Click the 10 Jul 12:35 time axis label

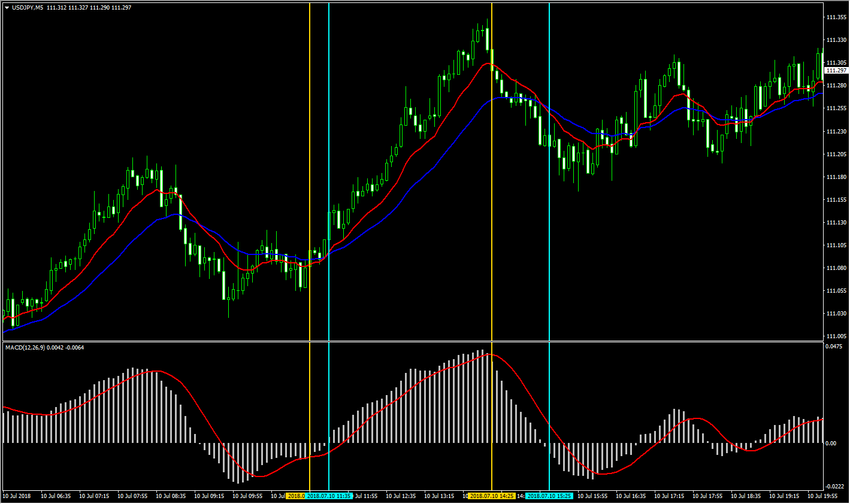pos(401,496)
